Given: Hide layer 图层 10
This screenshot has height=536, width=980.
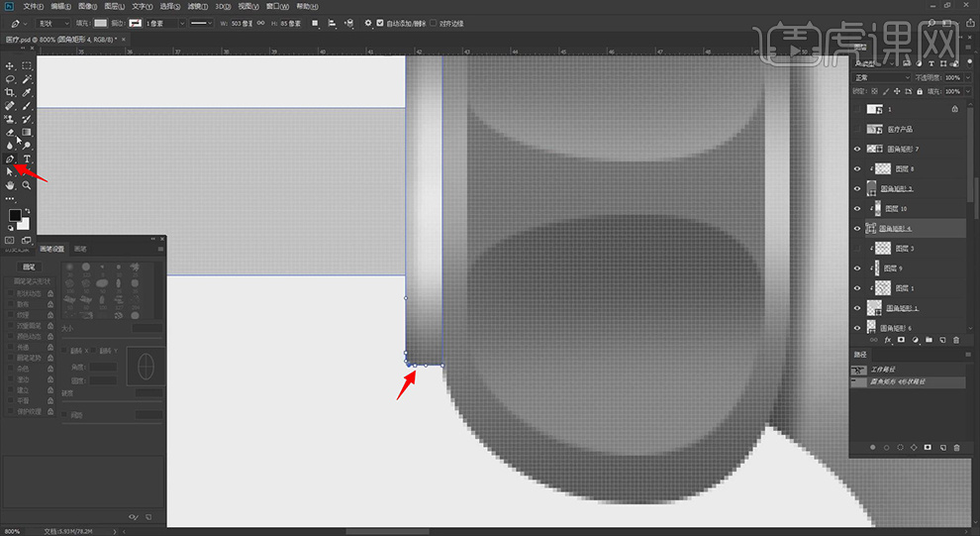Looking at the screenshot, I should pos(857,208).
